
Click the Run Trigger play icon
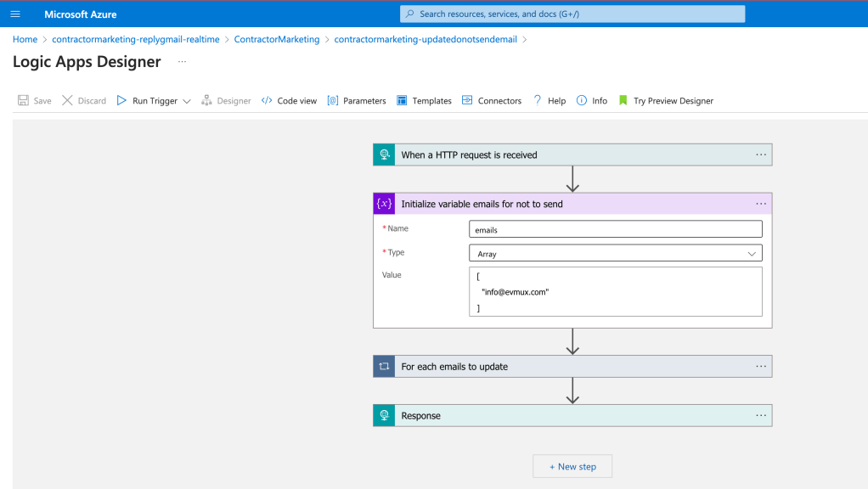121,100
